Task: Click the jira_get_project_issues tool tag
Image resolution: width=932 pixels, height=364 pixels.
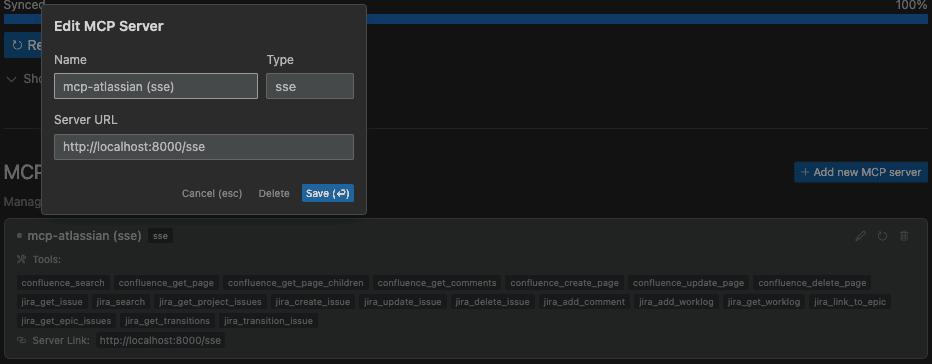Action: 210,302
